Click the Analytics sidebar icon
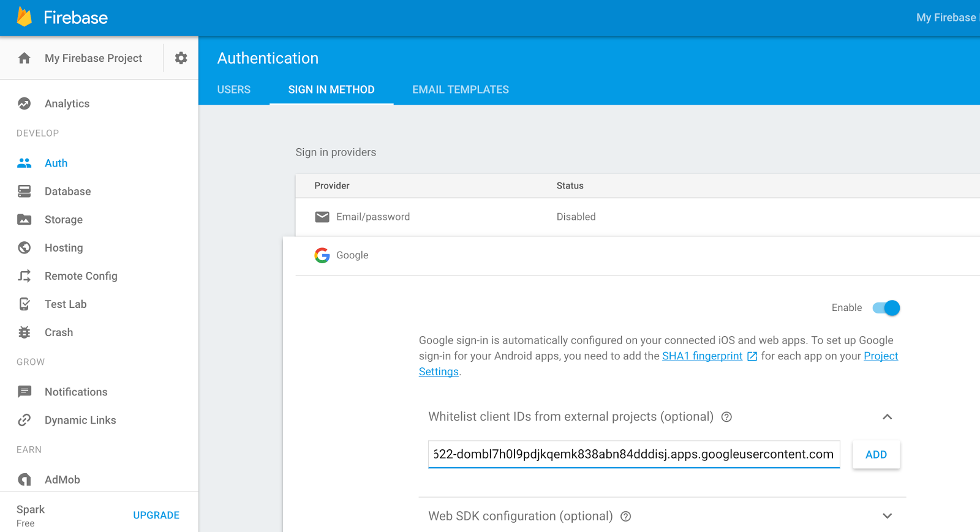Image resolution: width=980 pixels, height=532 pixels. pos(24,103)
